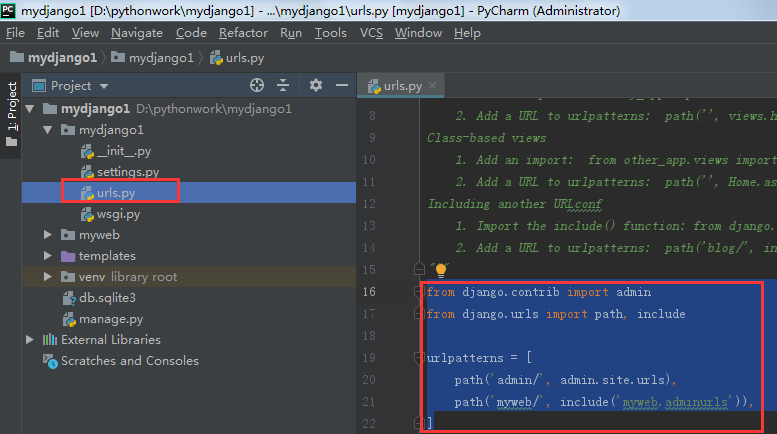
Task: Open the Edit menu
Action: (48, 33)
